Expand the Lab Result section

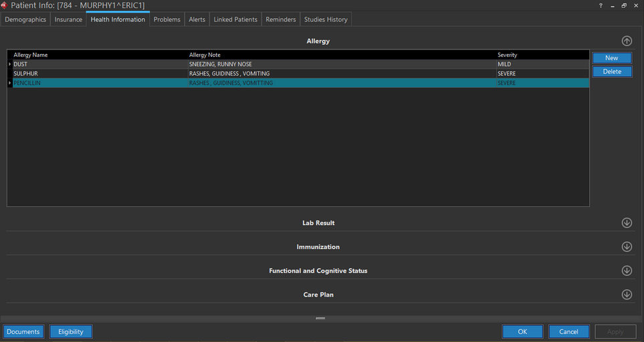click(627, 223)
